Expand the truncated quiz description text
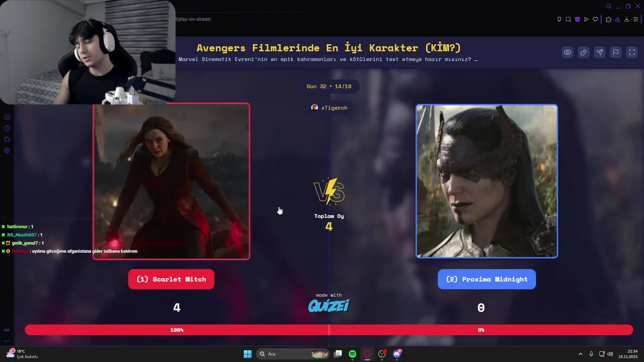 (x=328, y=59)
